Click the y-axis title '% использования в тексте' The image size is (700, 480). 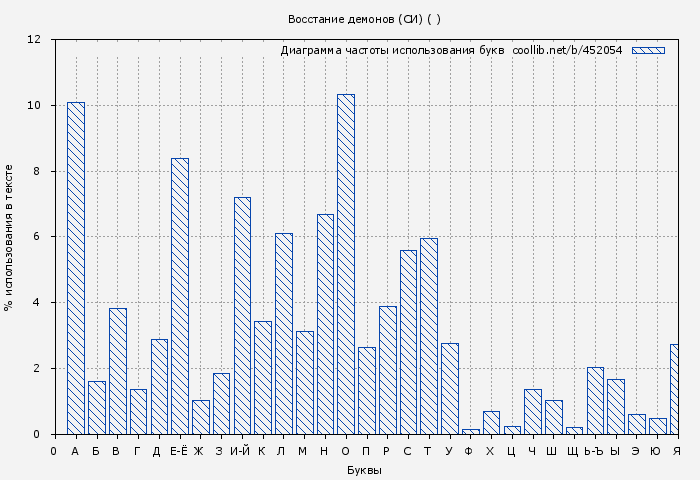pos(9,237)
